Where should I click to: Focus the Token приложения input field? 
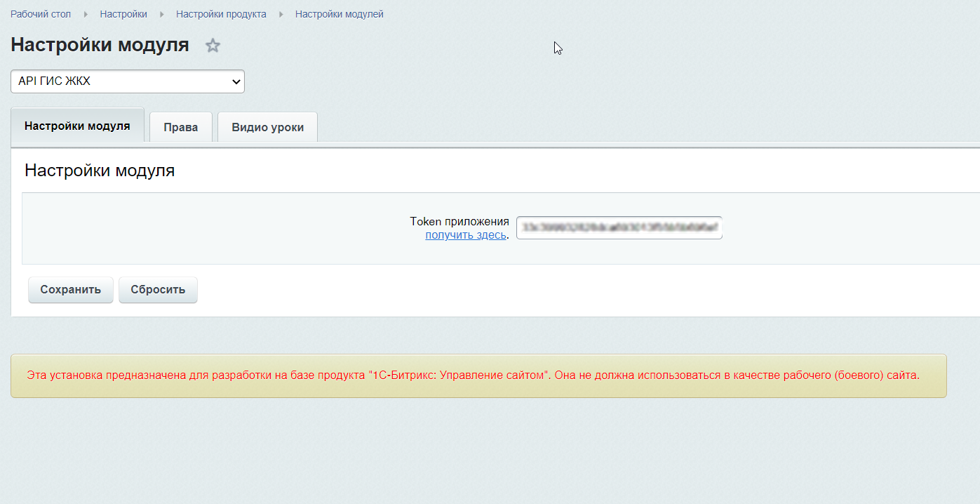point(619,227)
